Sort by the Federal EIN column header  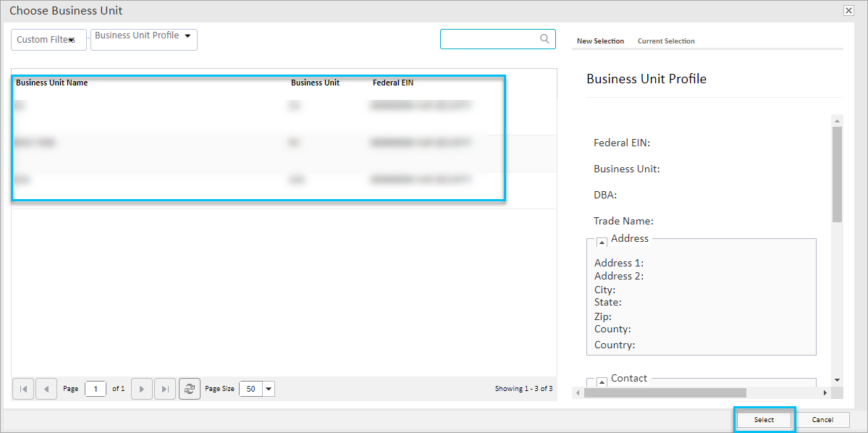point(392,82)
